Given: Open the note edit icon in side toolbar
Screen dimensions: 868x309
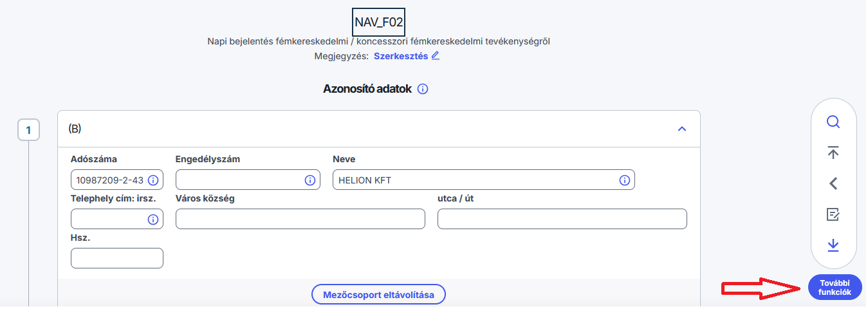Looking at the screenshot, I should pos(833,214).
